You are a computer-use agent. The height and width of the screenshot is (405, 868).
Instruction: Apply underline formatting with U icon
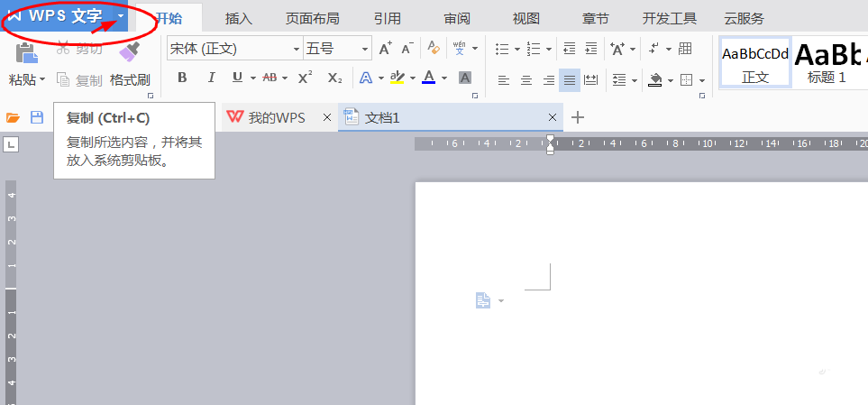point(237,78)
